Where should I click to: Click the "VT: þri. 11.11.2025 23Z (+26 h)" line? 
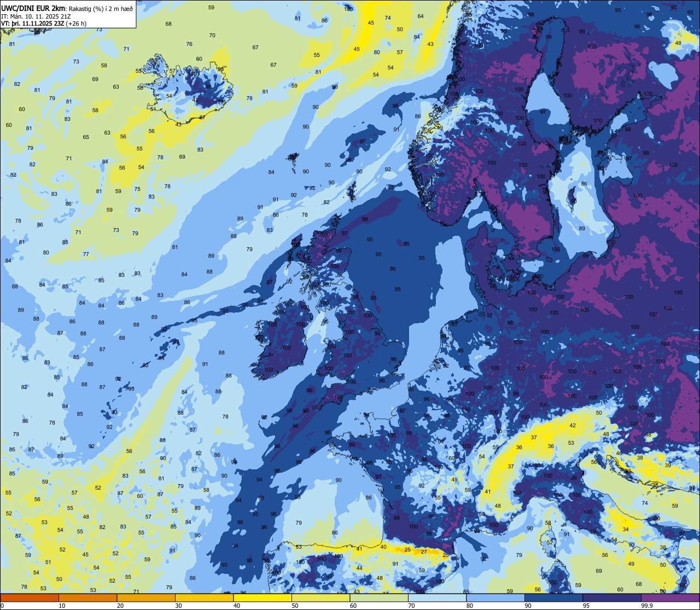pos(44,24)
